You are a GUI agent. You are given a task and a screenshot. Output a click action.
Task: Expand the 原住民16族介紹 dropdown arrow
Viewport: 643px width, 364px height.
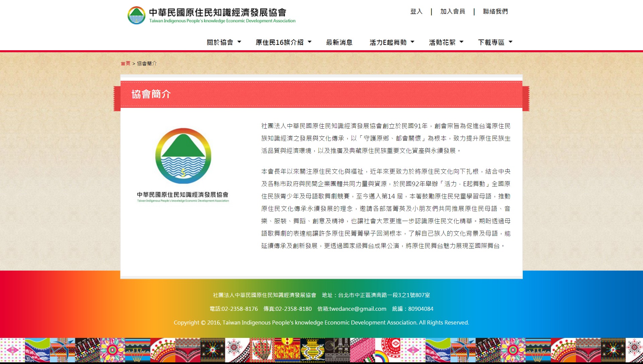[x=309, y=42]
